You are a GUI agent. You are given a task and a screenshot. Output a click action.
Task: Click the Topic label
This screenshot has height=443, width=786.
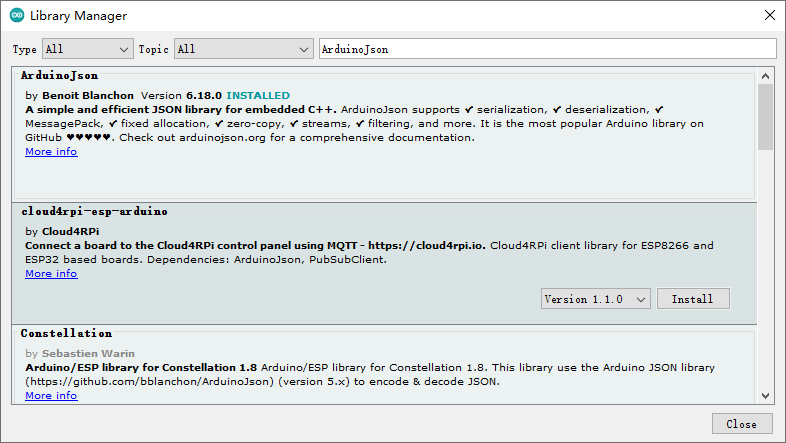pyautogui.click(x=153, y=49)
